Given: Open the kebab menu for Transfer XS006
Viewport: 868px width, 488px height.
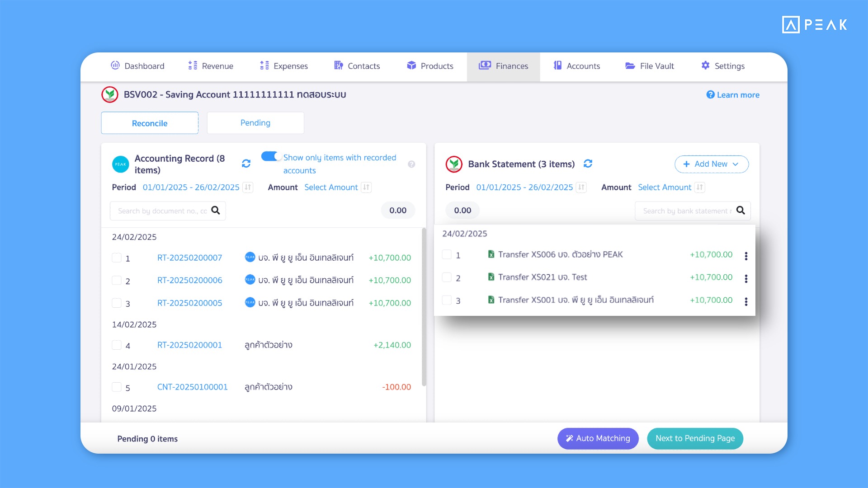Looking at the screenshot, I should (x=746, y=256).
